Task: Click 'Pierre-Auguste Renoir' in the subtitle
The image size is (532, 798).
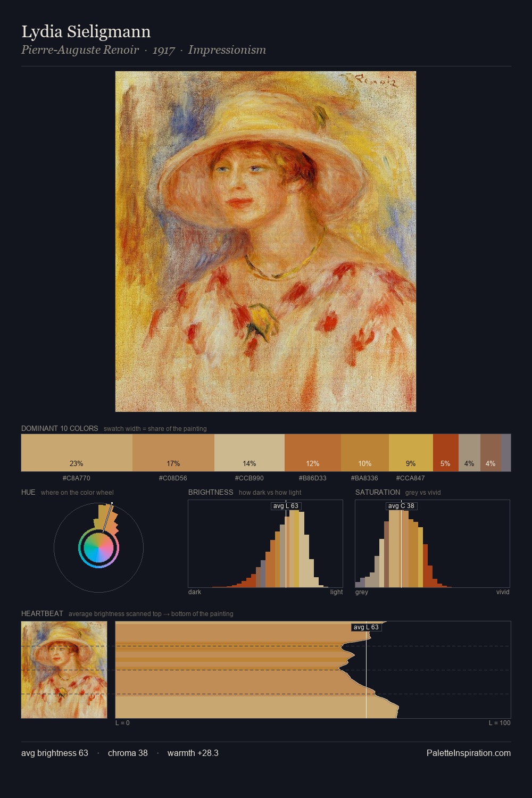Action: pyautogui.click(x=80, y=50)
